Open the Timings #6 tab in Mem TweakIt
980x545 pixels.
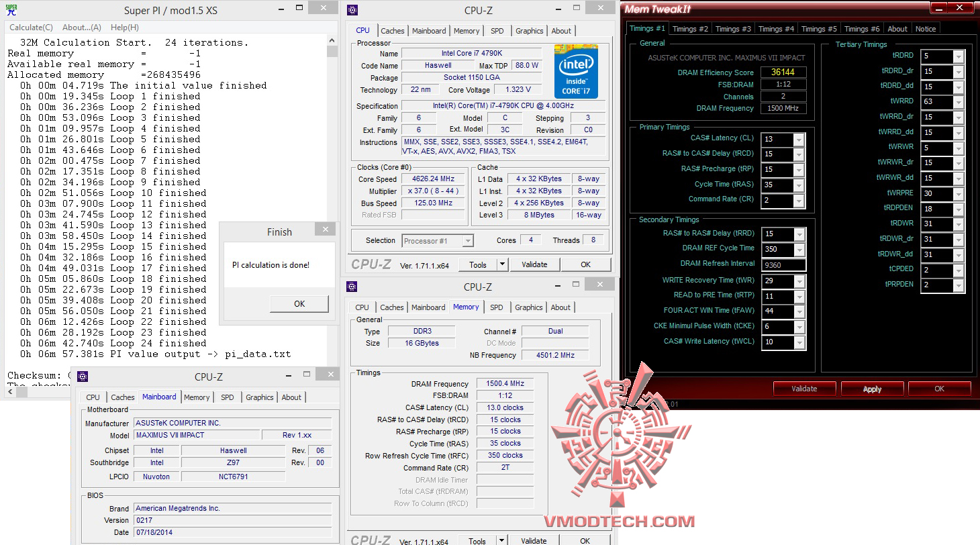tap(862, 29)
